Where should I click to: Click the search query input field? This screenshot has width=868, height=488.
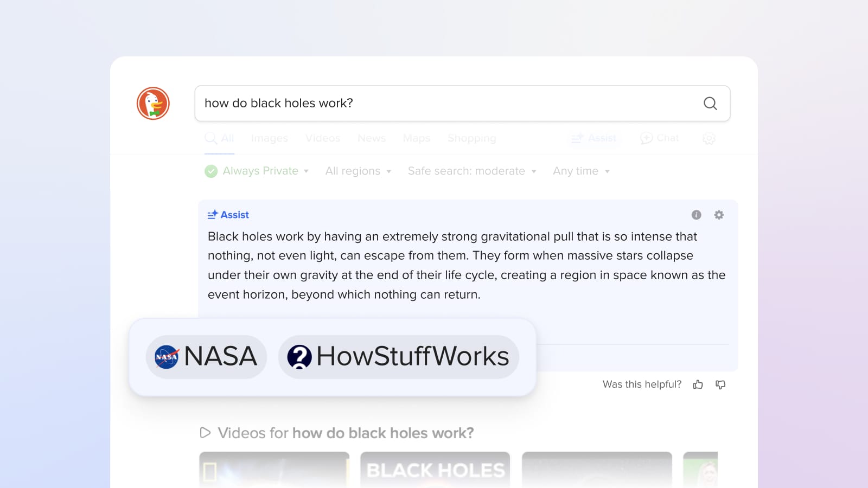(445, 103)
